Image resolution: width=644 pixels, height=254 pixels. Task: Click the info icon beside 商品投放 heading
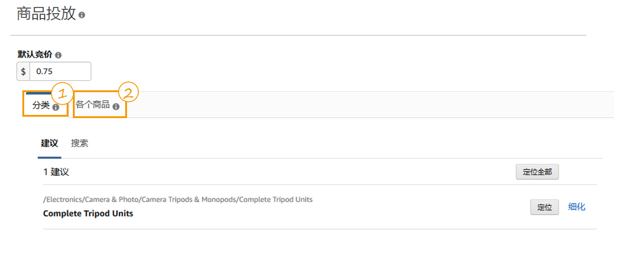(x=82, y=15)
